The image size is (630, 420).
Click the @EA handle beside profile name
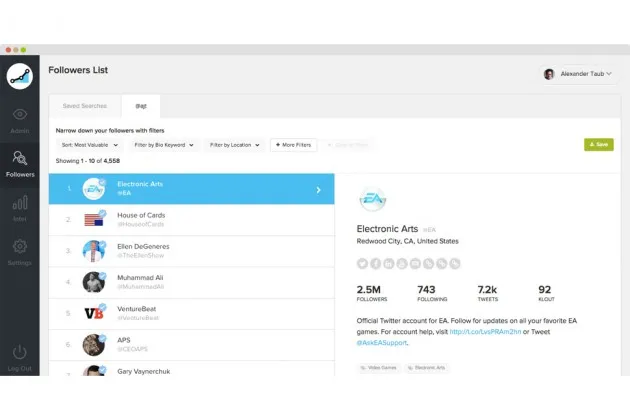[429, 230]
